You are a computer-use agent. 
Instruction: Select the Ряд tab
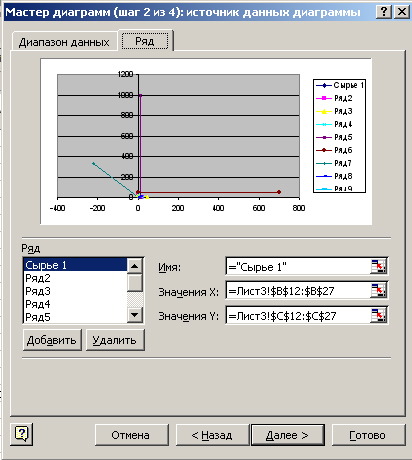click(145, 41)
